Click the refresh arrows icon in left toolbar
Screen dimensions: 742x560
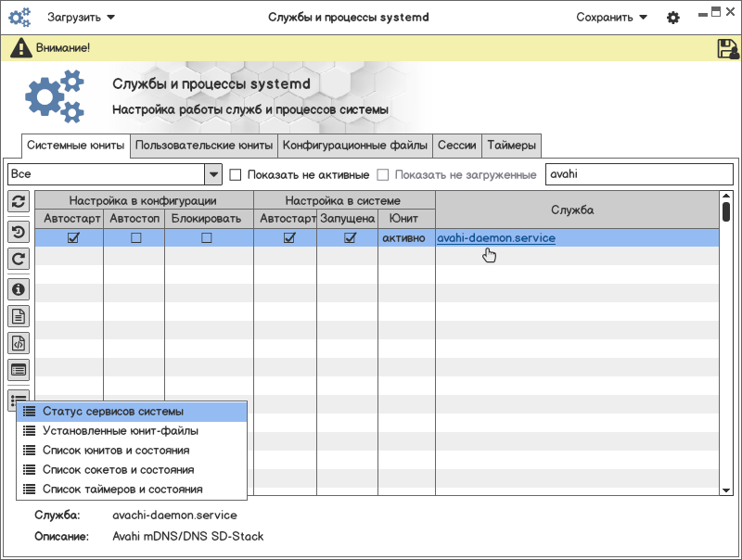(x=19, y=201)
